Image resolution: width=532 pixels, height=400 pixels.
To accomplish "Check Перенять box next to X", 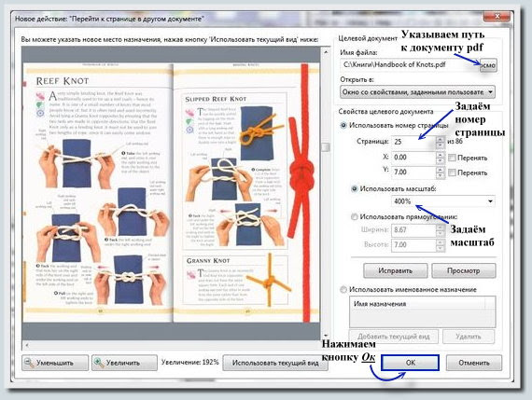I will (x=452, y=158).
